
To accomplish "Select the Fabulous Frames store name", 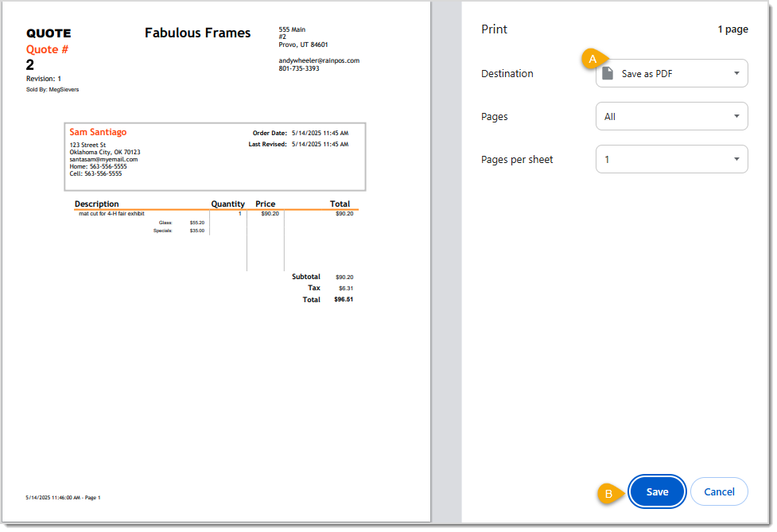I will pos(197,33).
